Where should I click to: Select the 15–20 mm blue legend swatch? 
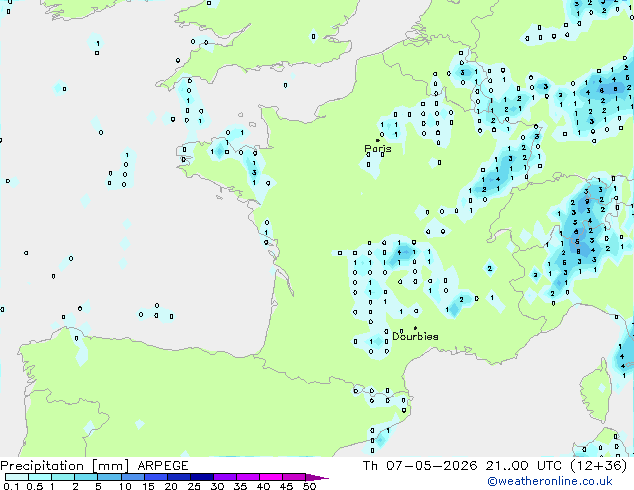pyautogui.click(x=156, y=477)
